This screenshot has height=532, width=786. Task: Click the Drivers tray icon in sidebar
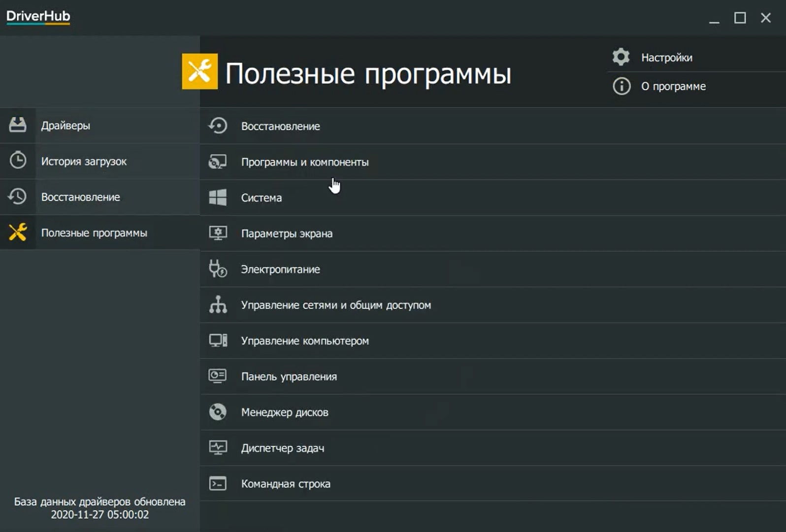point(18,125)
